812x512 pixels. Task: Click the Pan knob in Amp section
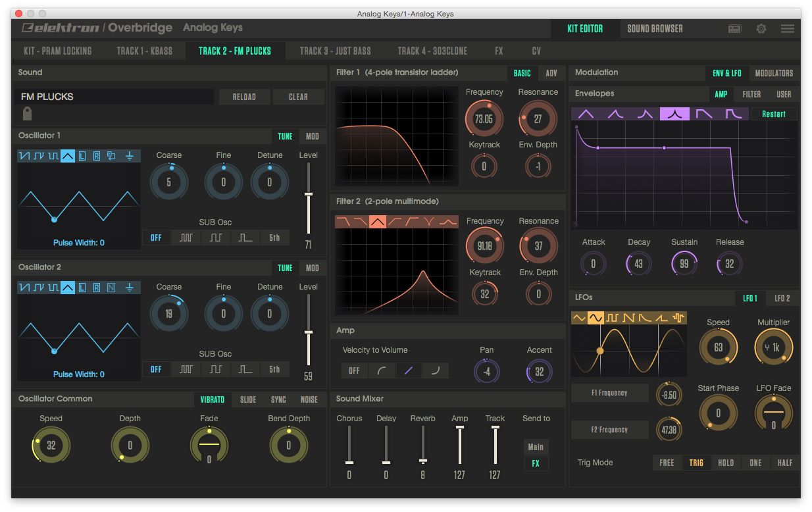click(486, 371)
